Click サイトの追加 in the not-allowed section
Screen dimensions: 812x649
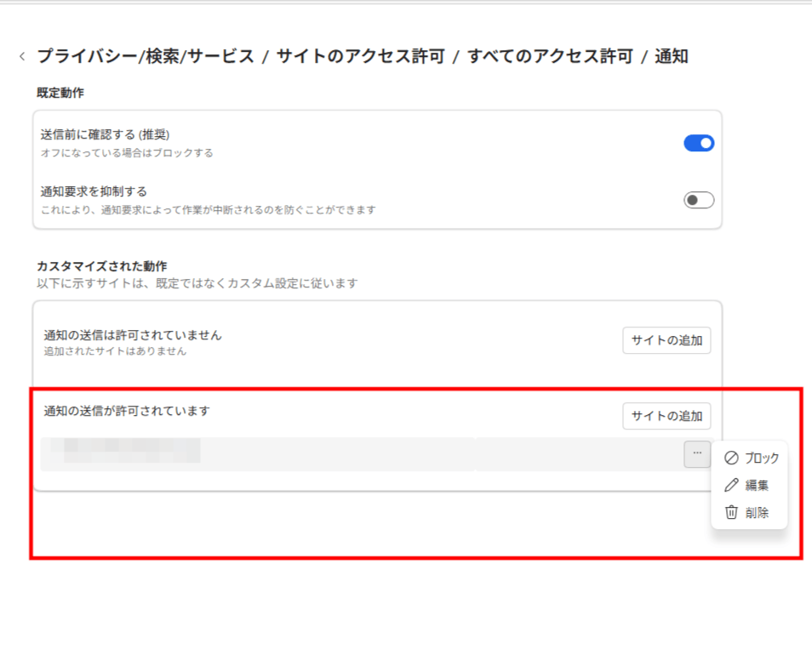point(666,340)
